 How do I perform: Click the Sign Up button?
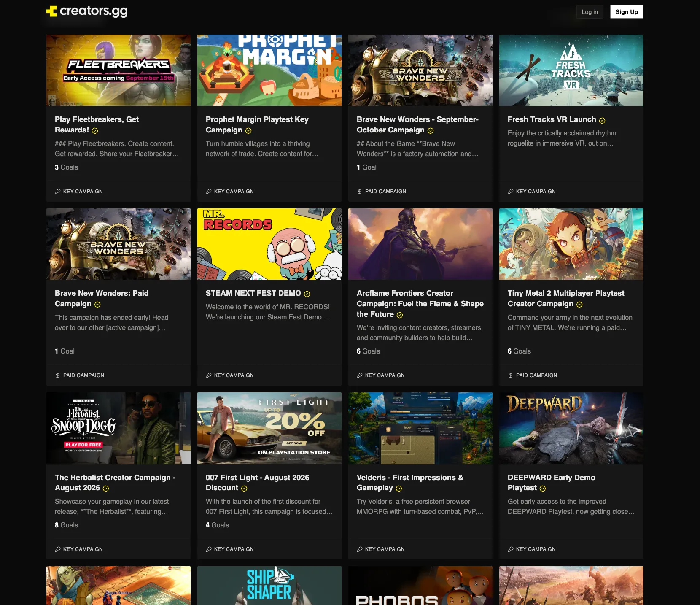point(627,12)
